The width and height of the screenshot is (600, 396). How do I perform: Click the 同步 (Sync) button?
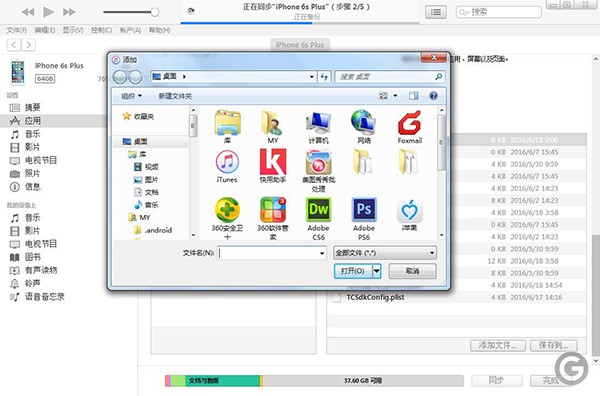(x=496, y=380)
